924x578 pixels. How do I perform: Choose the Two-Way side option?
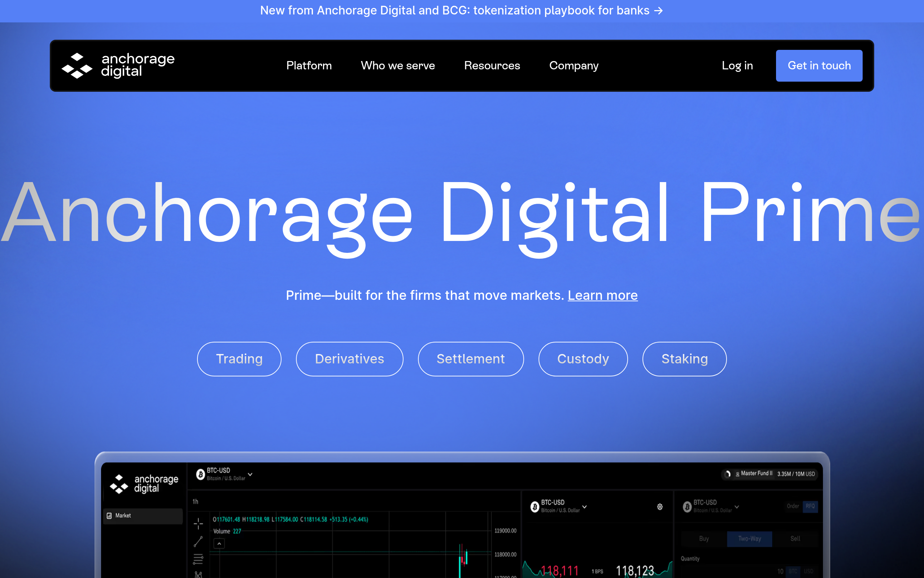click(x=749, y=539)
